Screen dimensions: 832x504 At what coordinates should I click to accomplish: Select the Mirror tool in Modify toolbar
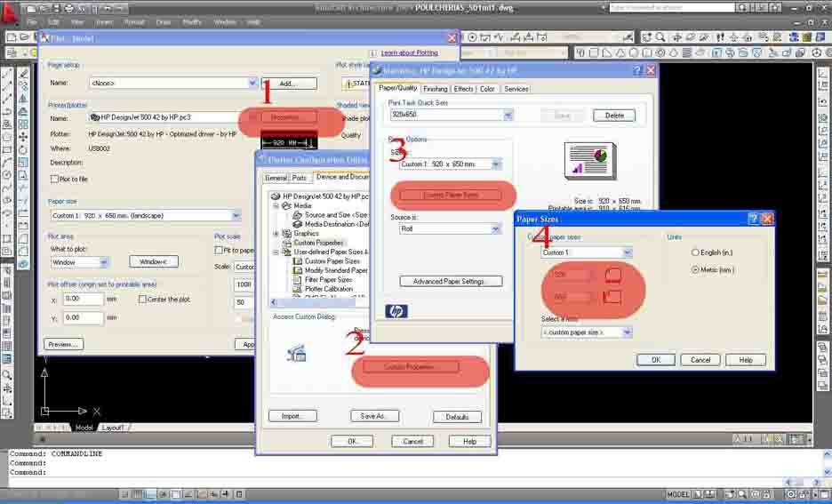coord(23,99)
